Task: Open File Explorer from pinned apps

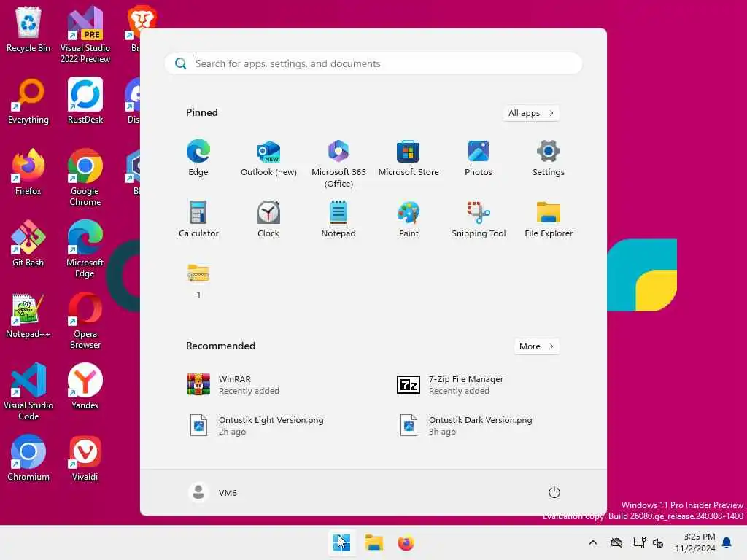Action: tap(549, 219)
